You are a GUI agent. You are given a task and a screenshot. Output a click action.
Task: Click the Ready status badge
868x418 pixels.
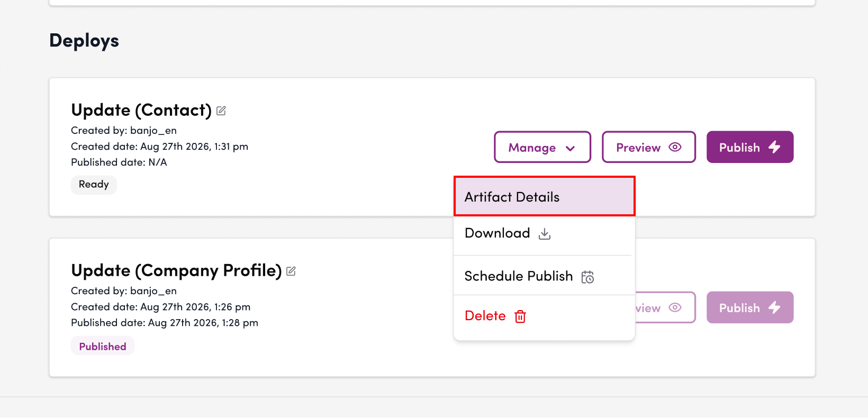[x=94, y=185]
